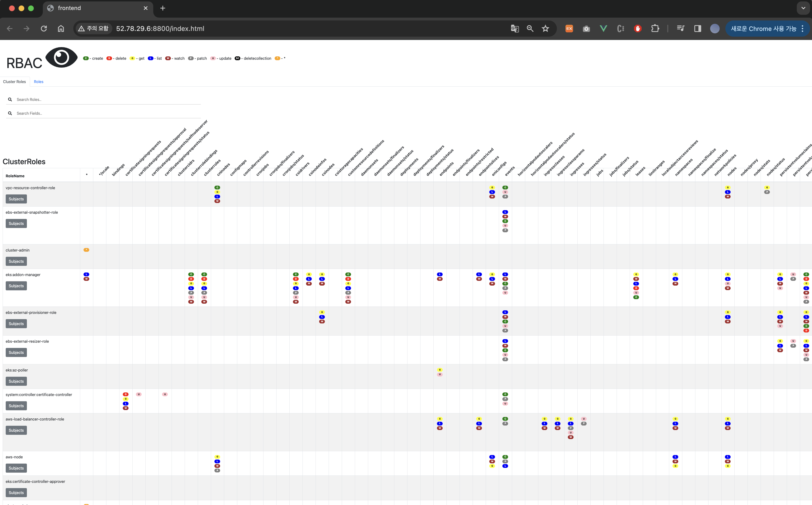The height and width of the screenshot is (505, 812).
Task: Open media controls playlist icon
Action: (680, 29)
